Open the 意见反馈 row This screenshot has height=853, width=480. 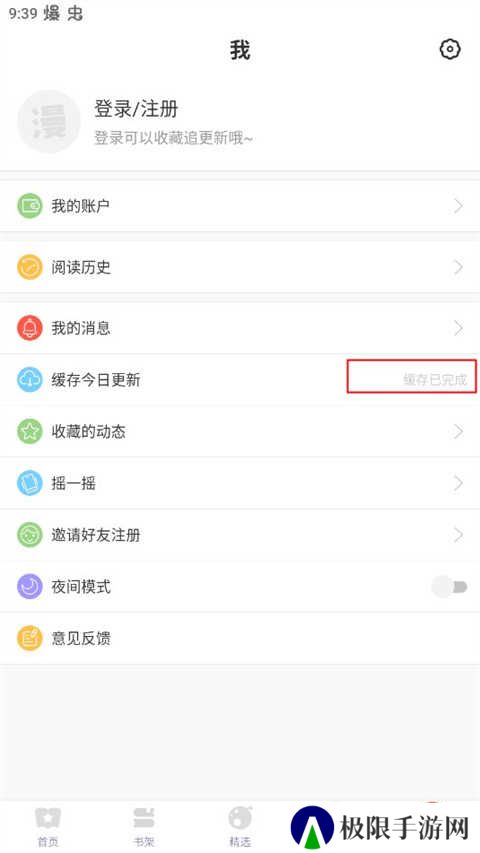240,638
